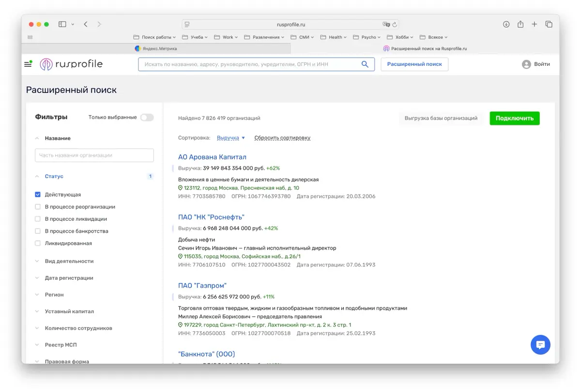Open the Развлечения bookmarks folder
This screenshot has height=392, width=581.
coord(264,37)
